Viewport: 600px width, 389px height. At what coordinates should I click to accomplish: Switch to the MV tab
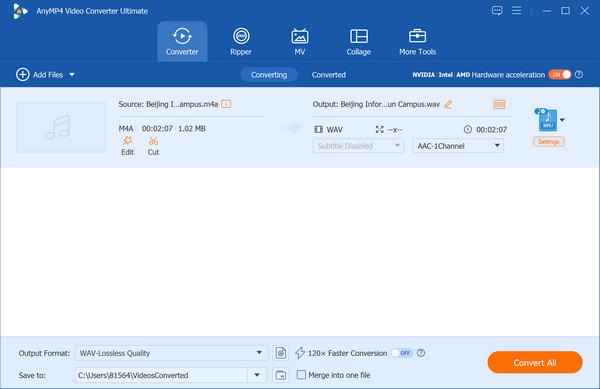point(300,41)
